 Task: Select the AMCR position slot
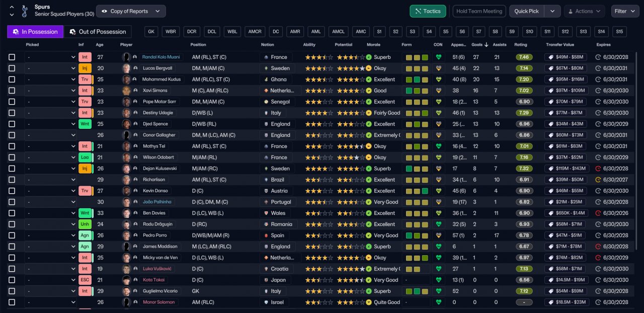click(255, 32)
